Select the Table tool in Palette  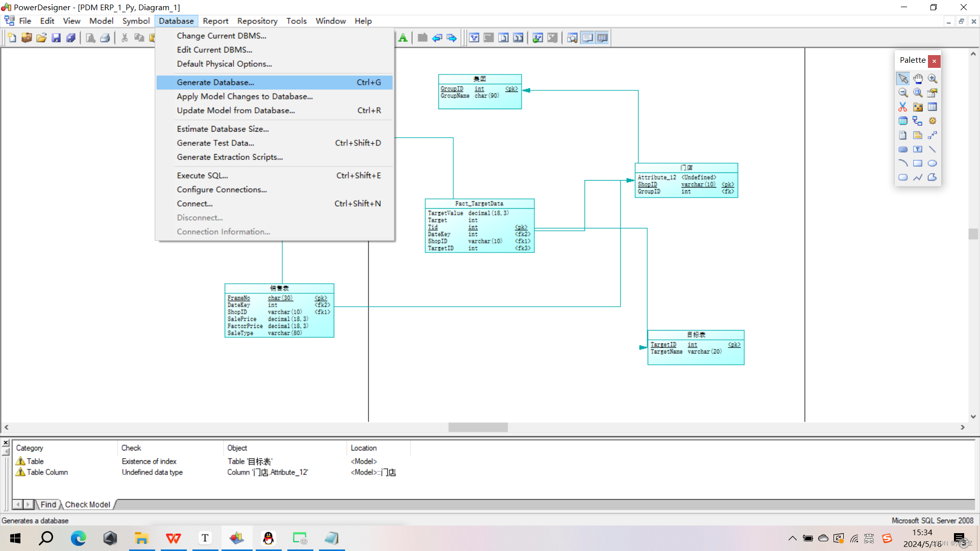click(x=933, y=107)
